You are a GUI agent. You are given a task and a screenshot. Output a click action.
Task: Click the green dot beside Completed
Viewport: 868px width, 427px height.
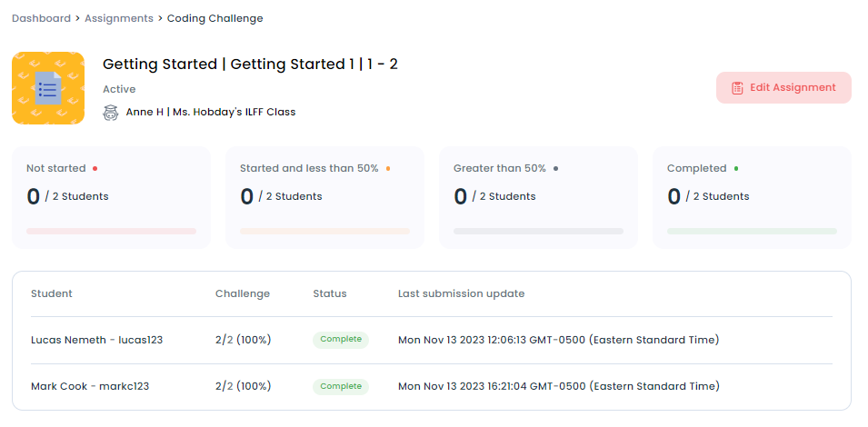(x=735, y=168)
